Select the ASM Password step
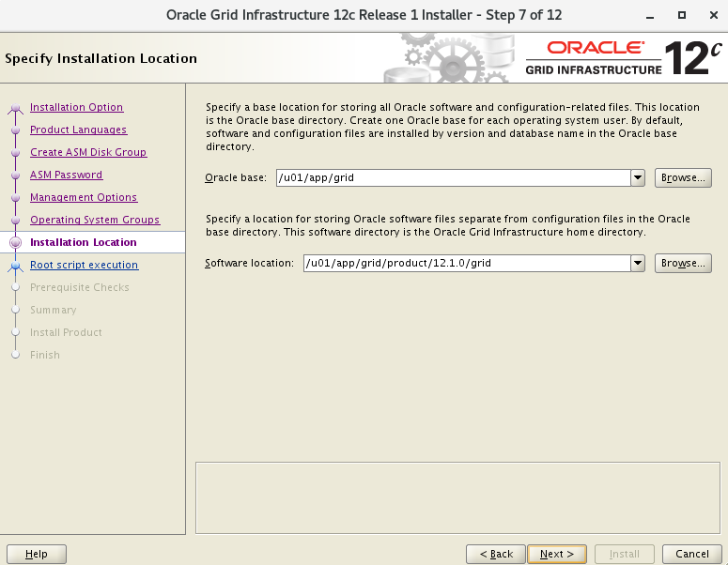728x565 pixels. pyautogui.click(x=66, y=175)
